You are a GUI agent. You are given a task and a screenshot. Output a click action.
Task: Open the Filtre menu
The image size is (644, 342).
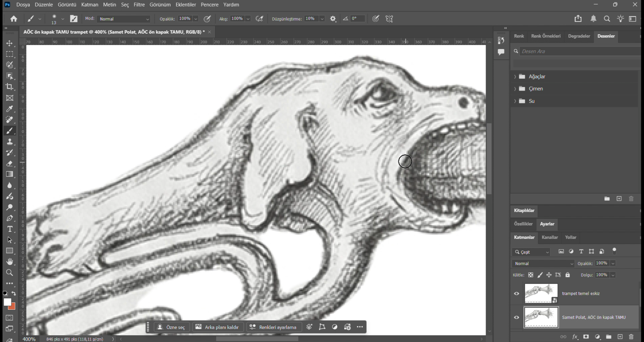139,5
